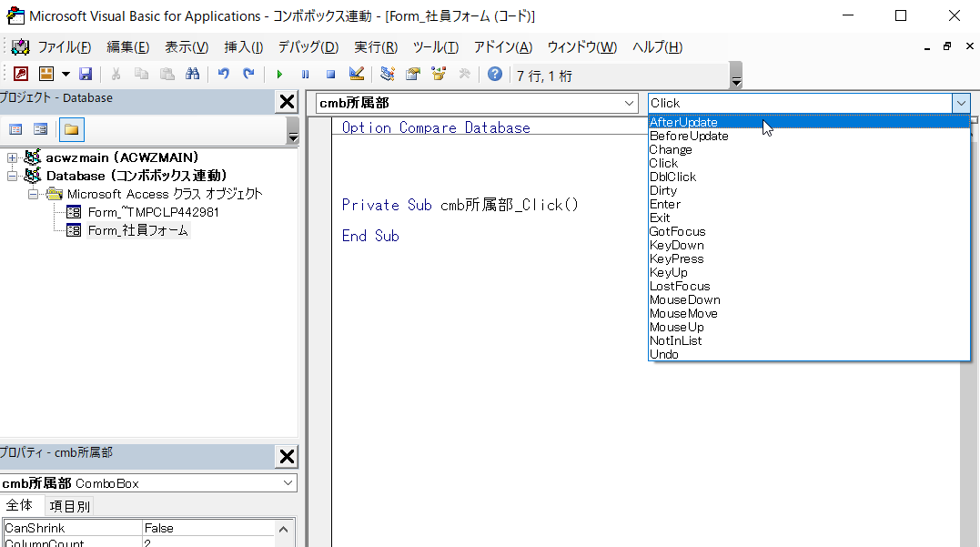The height and width of the screenshot is (547, 980).
Task: Open the ヘルプ(H) menu
Action: click(657, 47)
